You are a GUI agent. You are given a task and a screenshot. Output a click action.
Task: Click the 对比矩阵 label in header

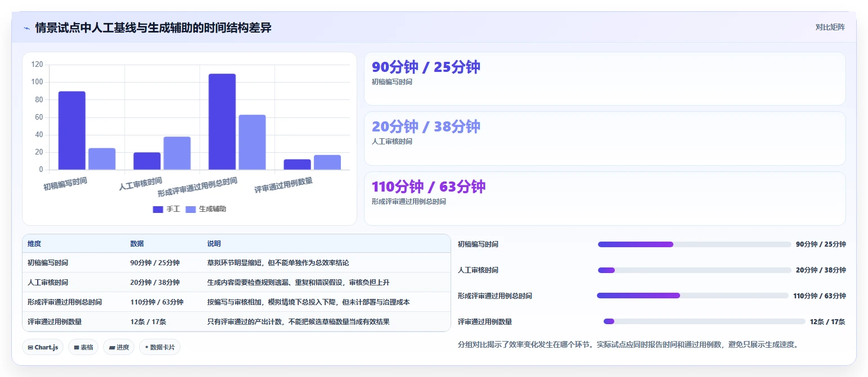tap(830, 27)
